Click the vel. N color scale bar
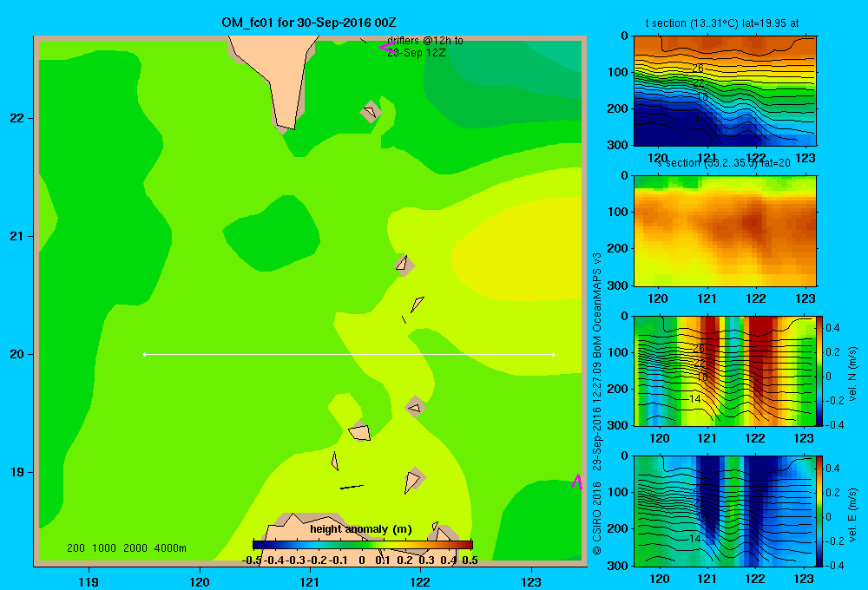The width and height of the screenshot is (868, 590). (820, 371)
